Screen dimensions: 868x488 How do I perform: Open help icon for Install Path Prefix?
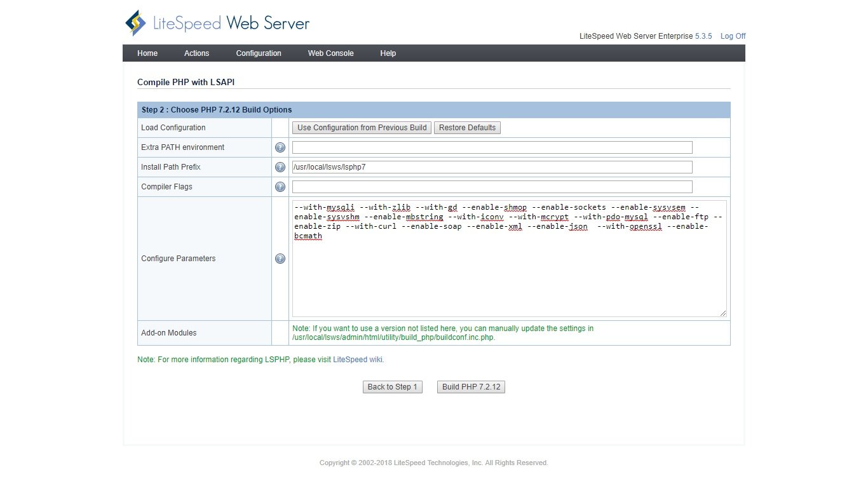280,167
